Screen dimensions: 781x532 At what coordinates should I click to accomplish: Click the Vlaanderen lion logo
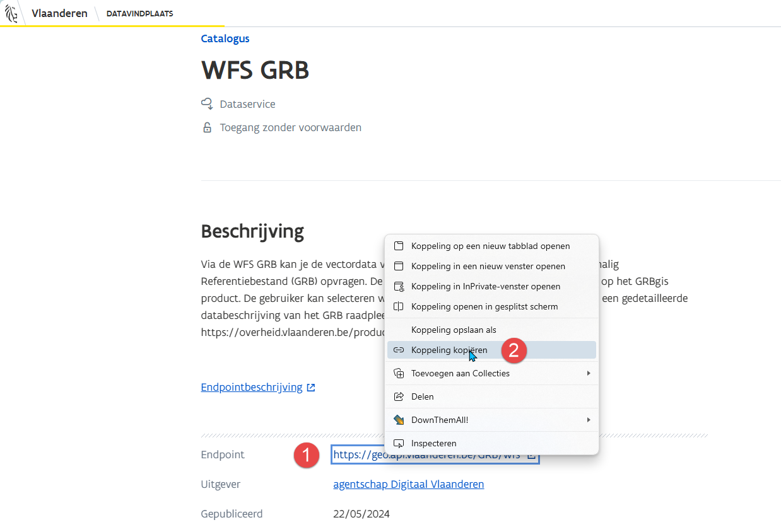tap(11, 13)
